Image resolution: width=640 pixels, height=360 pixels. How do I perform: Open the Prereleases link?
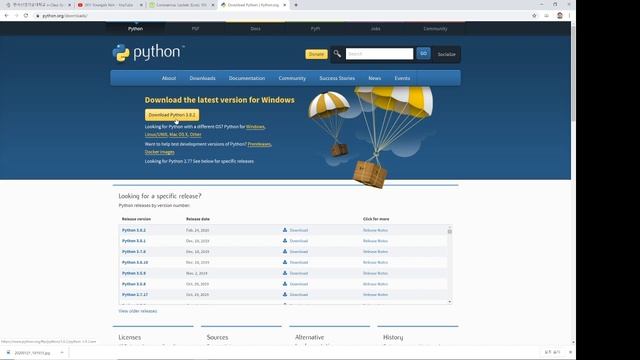[259, 144]
